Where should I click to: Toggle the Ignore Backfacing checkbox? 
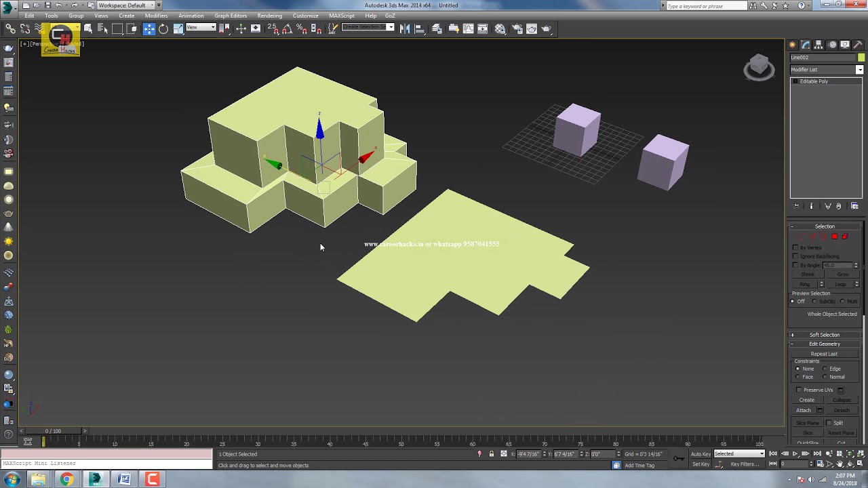[x=795, y=256]
